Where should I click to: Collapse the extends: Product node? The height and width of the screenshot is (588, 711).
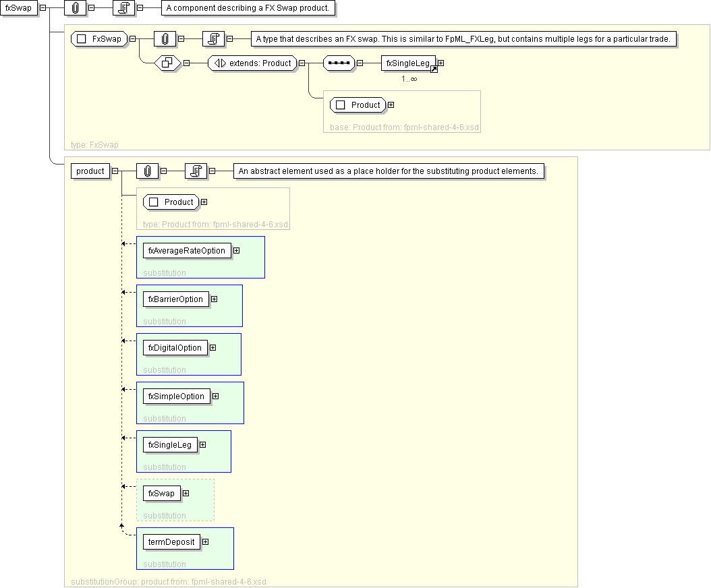pyautogui.click(x=302, y=63)
